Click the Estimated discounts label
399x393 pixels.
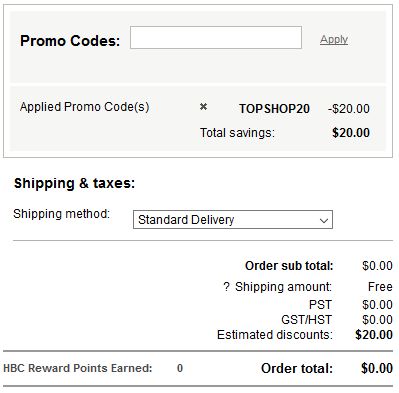(x=275, y=335)
